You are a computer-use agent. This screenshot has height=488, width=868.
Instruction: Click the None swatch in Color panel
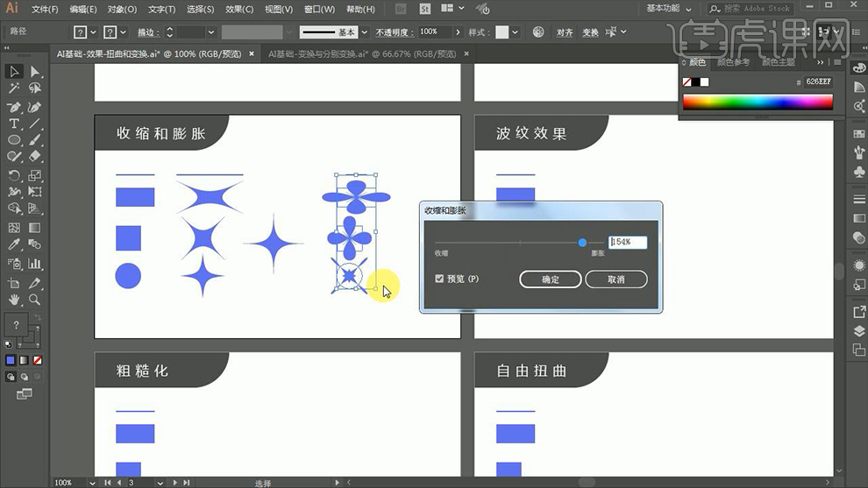coord(687,82)
